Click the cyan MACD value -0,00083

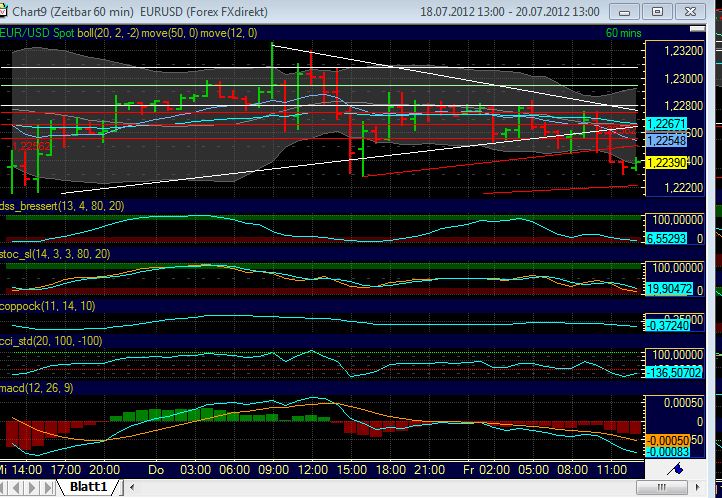point(668,452)
